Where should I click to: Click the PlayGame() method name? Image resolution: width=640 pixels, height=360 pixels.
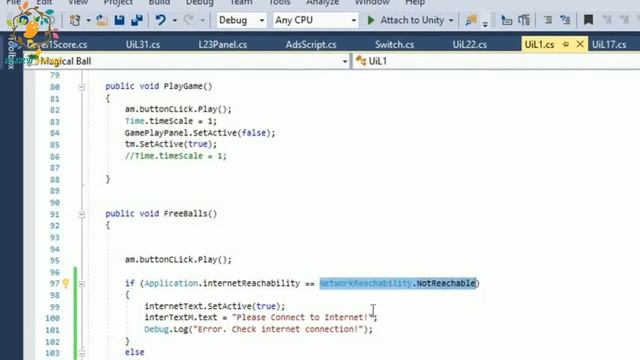click(x=188, y=86)
